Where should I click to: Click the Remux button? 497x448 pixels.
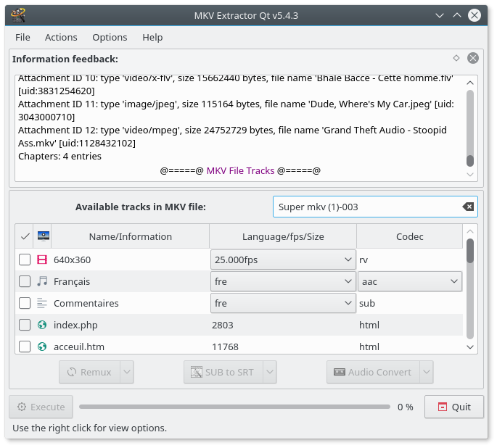(90, 372)
